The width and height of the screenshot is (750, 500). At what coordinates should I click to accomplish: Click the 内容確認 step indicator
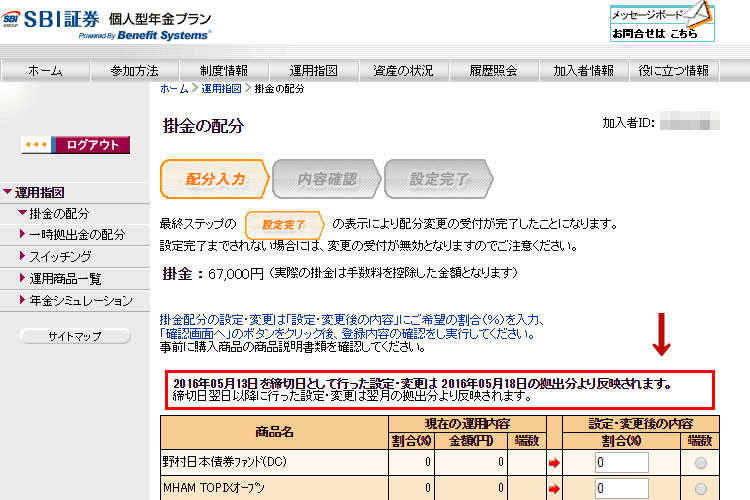327,179
